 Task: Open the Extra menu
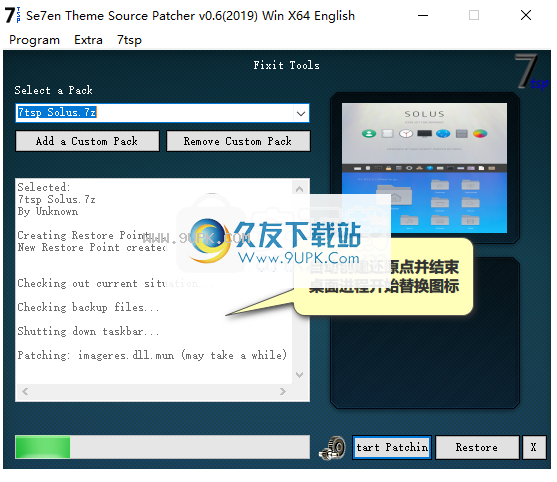click(x=88, y=40)
